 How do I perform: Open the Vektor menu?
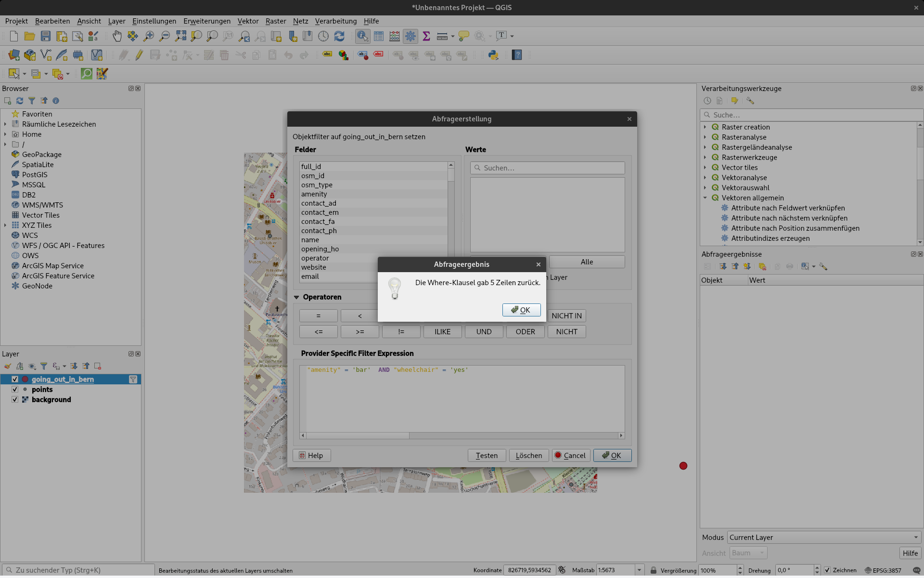tap(248, 21)
